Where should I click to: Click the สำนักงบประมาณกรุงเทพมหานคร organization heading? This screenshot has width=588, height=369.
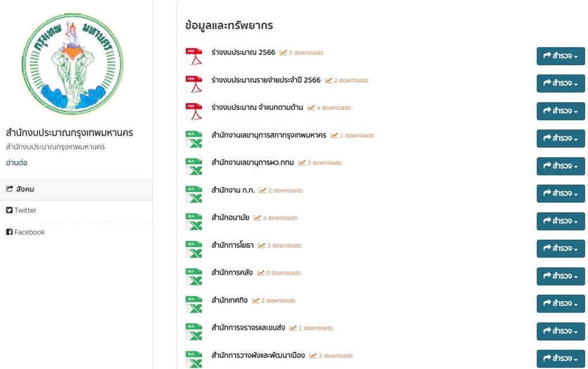[x=69, y=133]
